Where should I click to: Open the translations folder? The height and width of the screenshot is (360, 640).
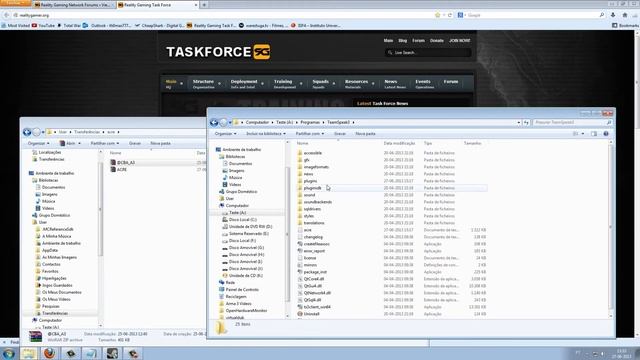tap(314, 223)
